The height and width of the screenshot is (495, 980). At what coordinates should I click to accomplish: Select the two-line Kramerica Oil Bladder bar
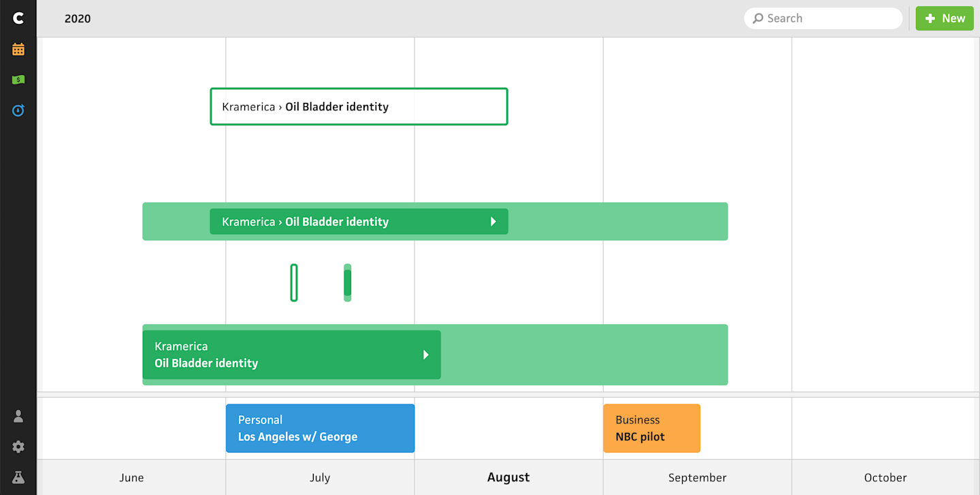tap(291, 355)
